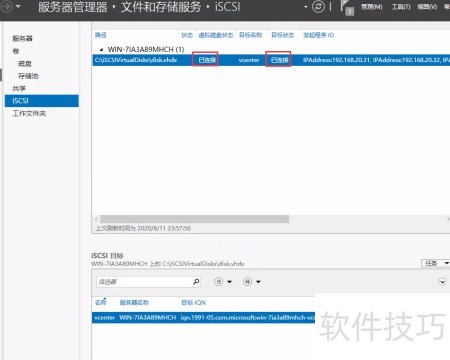
Task: Sort by the 虚拟磁盘状态 column header
Action: click(216, 35)
